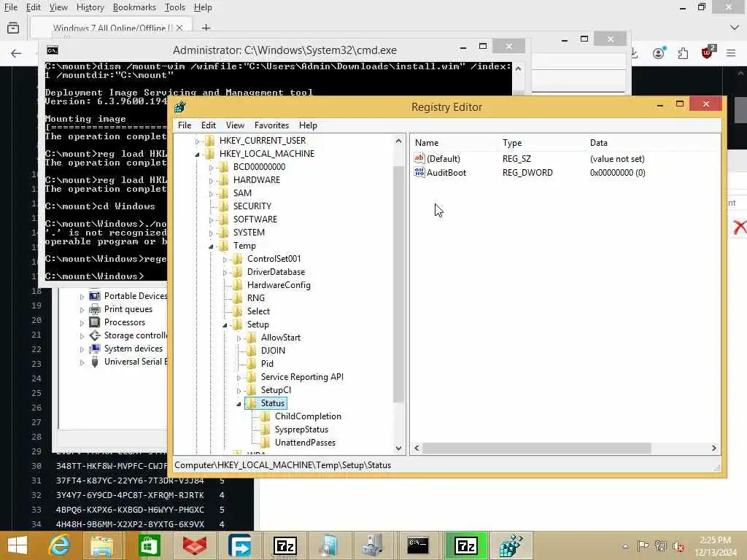
Task: Collapse the Temp key
Action: [211, 246]
